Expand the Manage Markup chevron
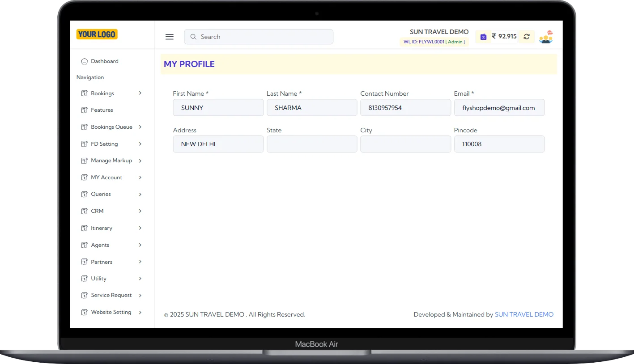Viewport: 634px width, 364px height. click(x=140, y=161)
